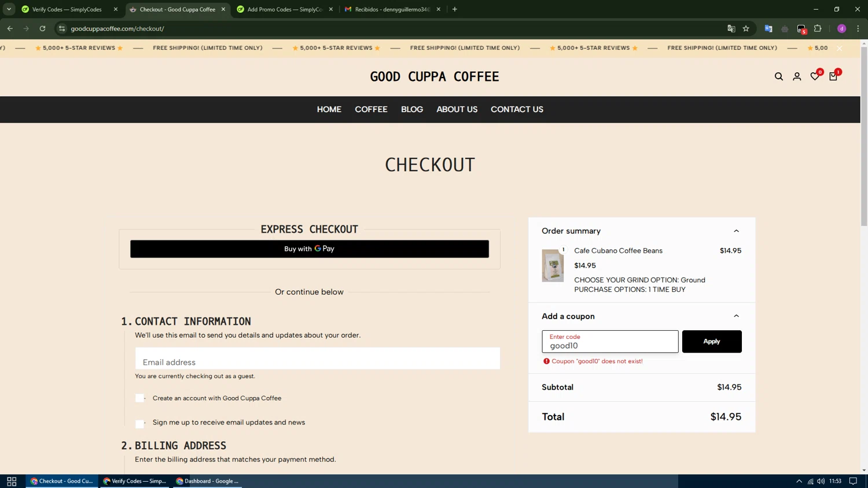
Task: Click the browser back arrow
Action: point(10,28)
